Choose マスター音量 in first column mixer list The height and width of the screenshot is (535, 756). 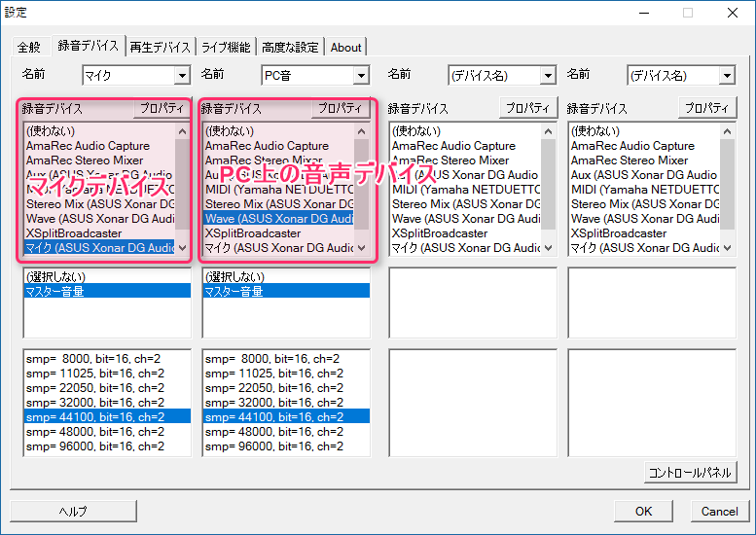107,291
